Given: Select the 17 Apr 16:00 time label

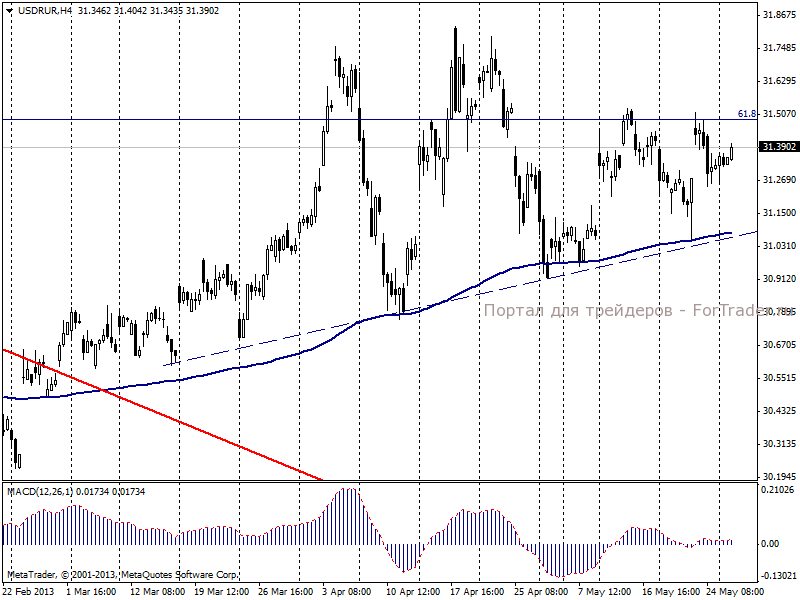Looking at the screenshot, I should [478, 592].
